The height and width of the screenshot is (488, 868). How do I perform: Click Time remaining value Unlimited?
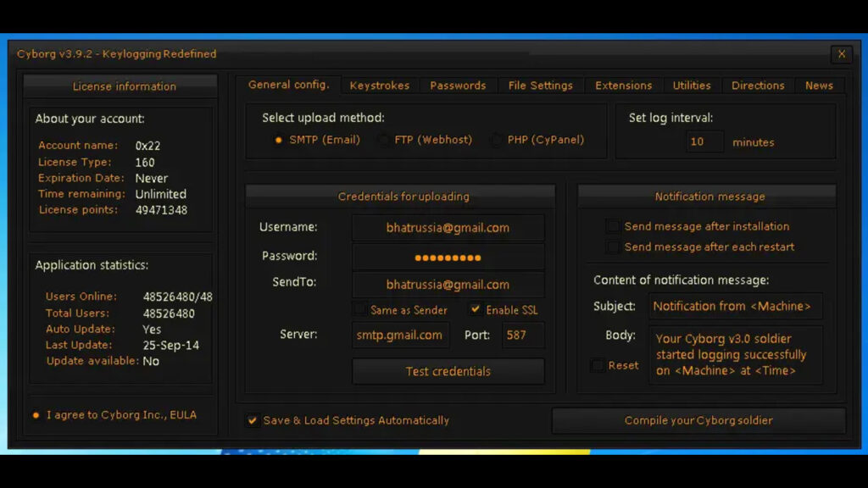coord(161,194)
